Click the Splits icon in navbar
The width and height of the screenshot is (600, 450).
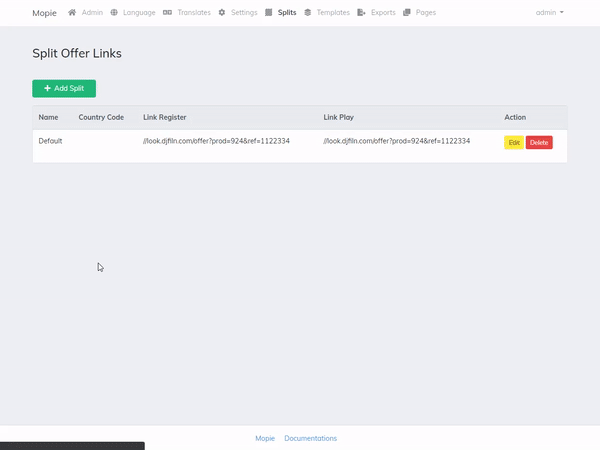[x=270, y=13]
